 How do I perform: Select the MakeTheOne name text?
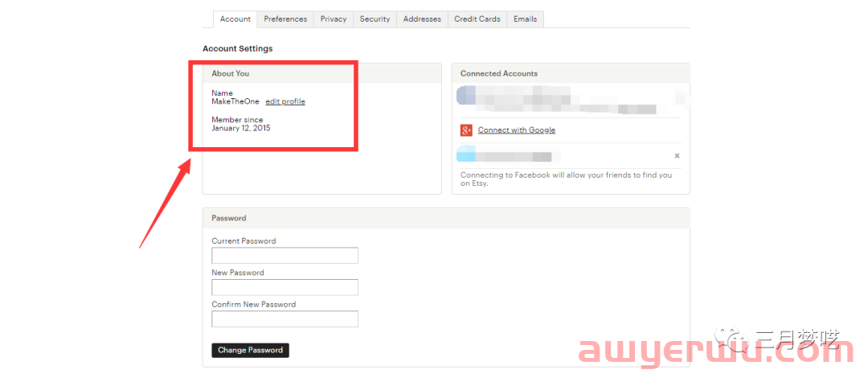(235, 101)
